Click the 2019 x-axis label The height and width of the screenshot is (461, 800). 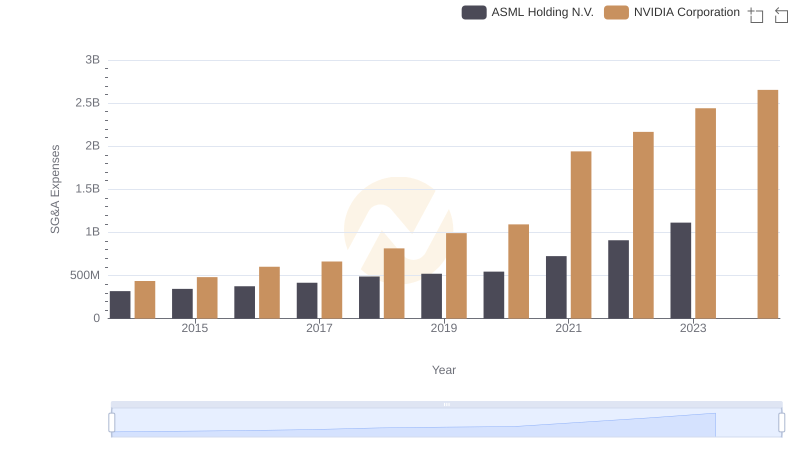pos(443,328)
